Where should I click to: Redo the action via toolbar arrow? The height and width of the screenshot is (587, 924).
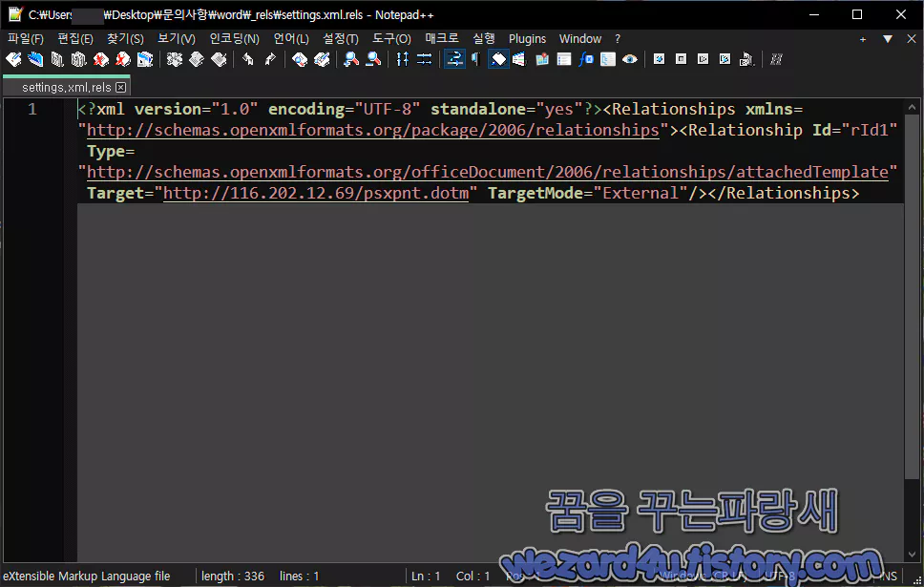[270, 59]
